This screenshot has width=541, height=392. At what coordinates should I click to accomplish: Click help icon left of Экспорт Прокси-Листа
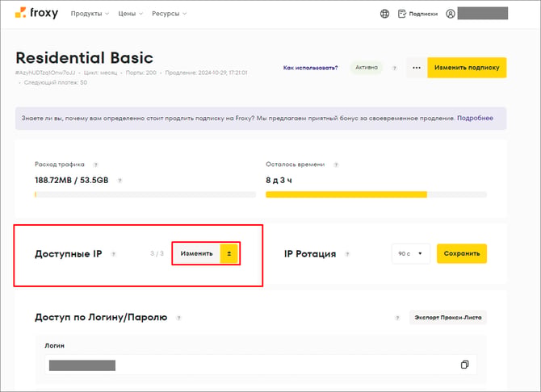point(397,318)
